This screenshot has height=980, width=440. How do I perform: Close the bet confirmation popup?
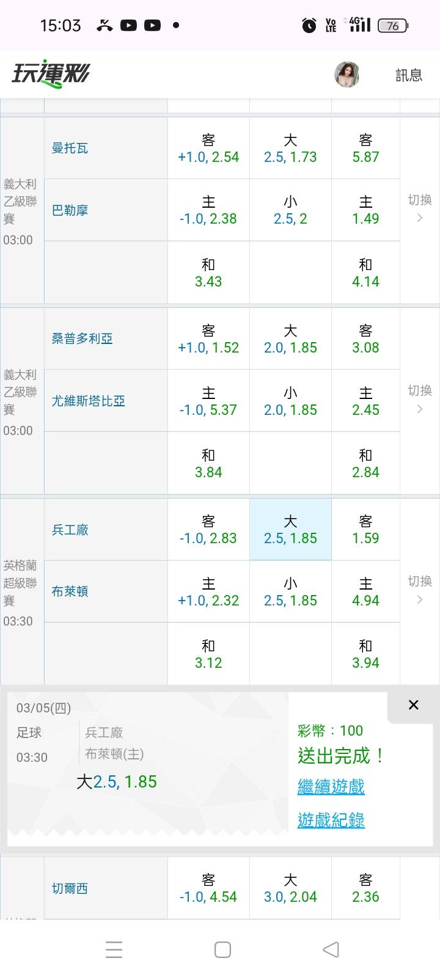click(x=413, y=705)
